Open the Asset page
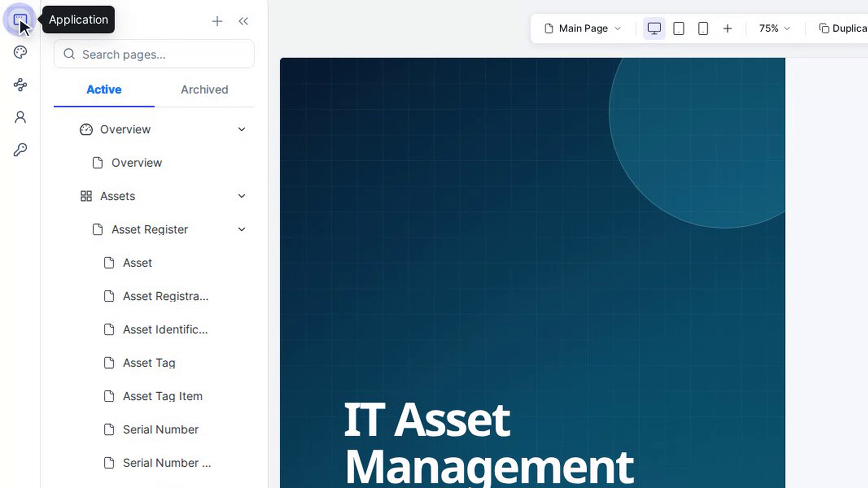The width and height of the screenshot is (868, 488). click(137, 263)
